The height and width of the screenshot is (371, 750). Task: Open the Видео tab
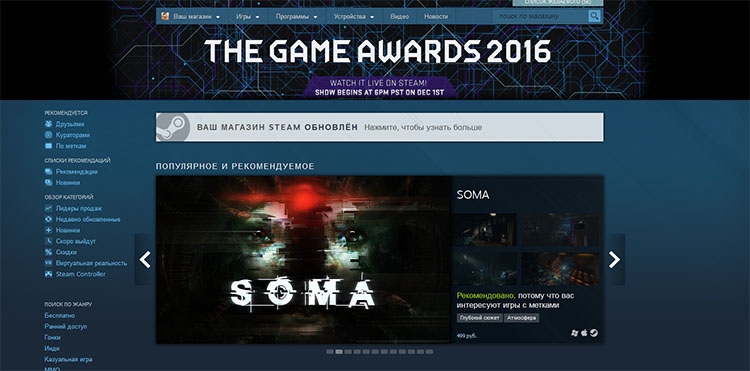pos(399,16)
